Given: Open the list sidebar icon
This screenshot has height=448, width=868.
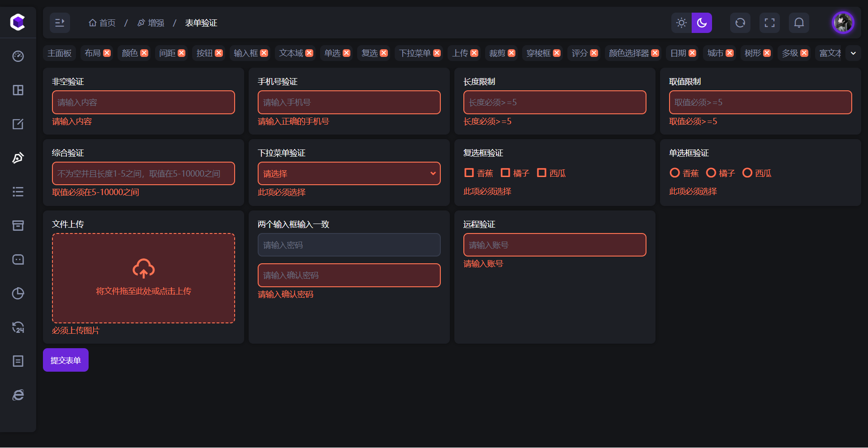Looking at the screenshot, I should (x=18, y=192).
